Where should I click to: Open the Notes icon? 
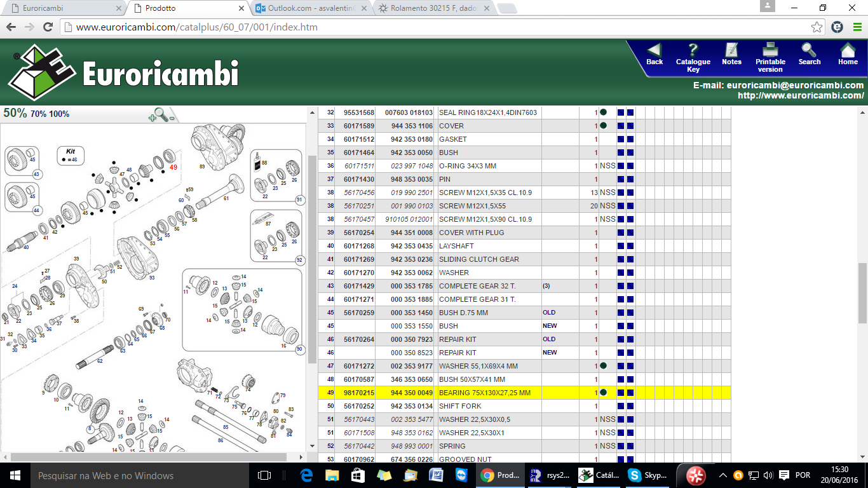(x=731, y=50)
